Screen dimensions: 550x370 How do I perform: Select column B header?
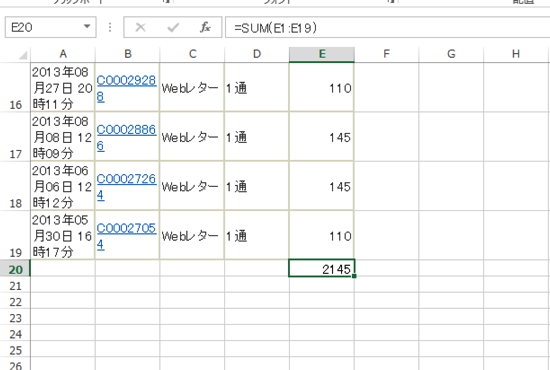click(x=127, y=54)
